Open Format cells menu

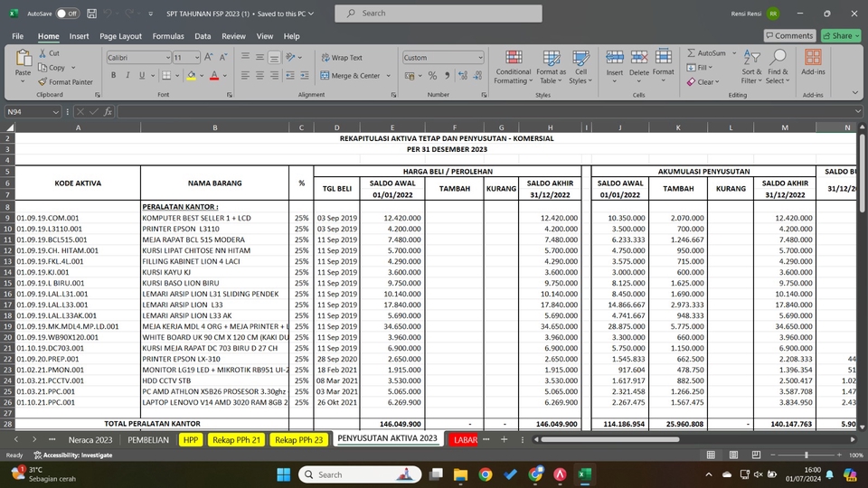(663, 66)
